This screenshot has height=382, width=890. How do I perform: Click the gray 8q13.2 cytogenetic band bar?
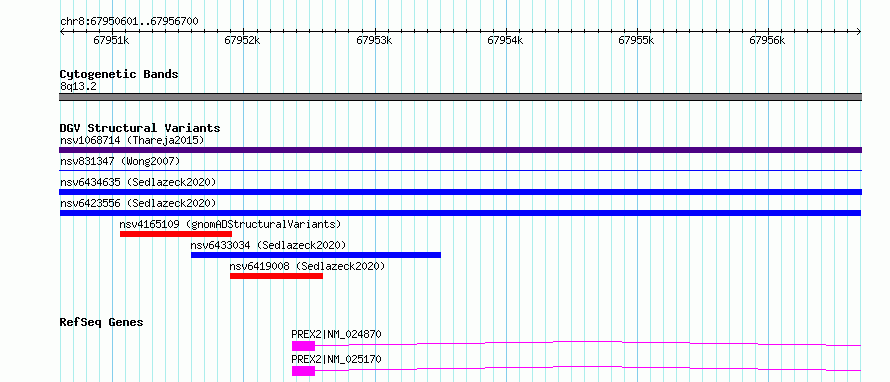460,97
